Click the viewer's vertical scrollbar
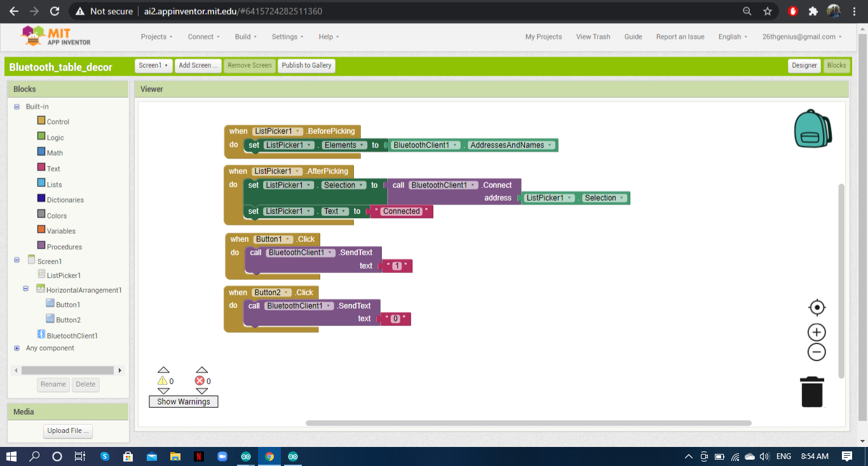The height and width of the screenshot is (466, 868). [842, 282]
